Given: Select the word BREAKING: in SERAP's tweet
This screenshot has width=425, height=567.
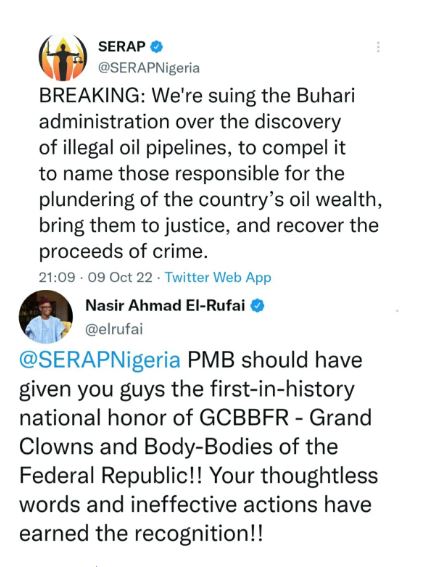Looking at the screenshot, I should point(92,96).
